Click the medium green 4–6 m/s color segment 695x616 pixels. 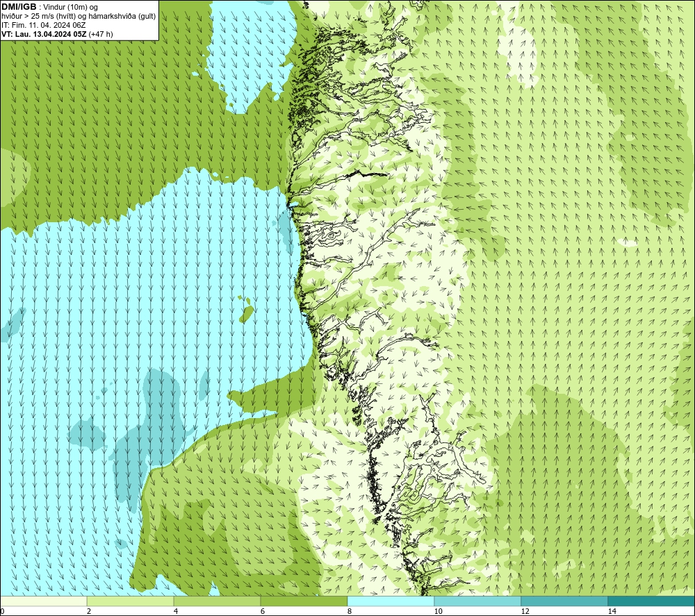click(x=217, y=601)
